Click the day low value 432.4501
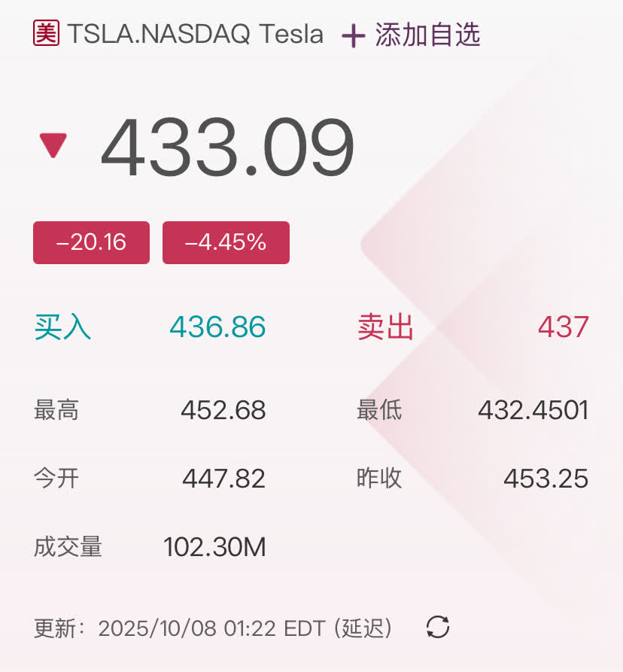The image size is (623, 672). 533,410
